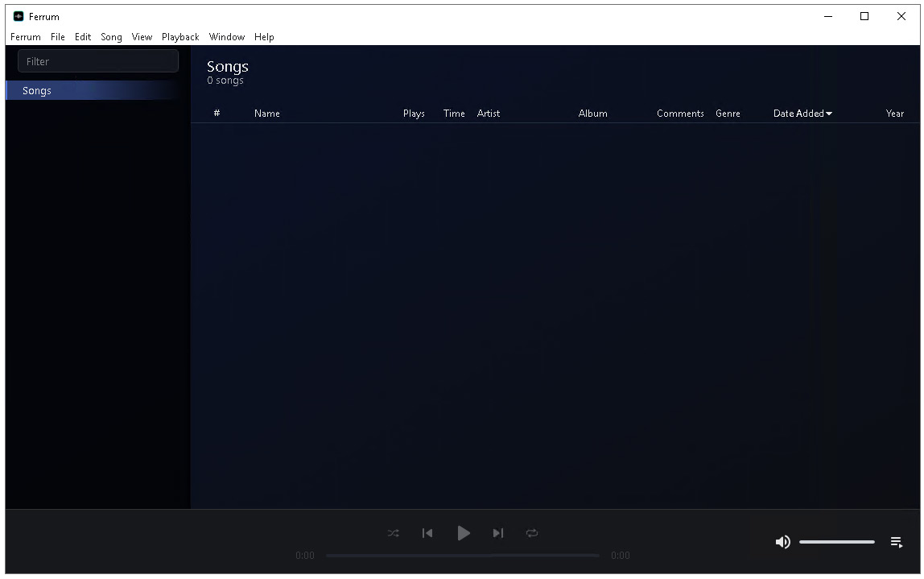Start playback with the play button
The height and width of the screenshot is (579, 924).
point(464,533)
